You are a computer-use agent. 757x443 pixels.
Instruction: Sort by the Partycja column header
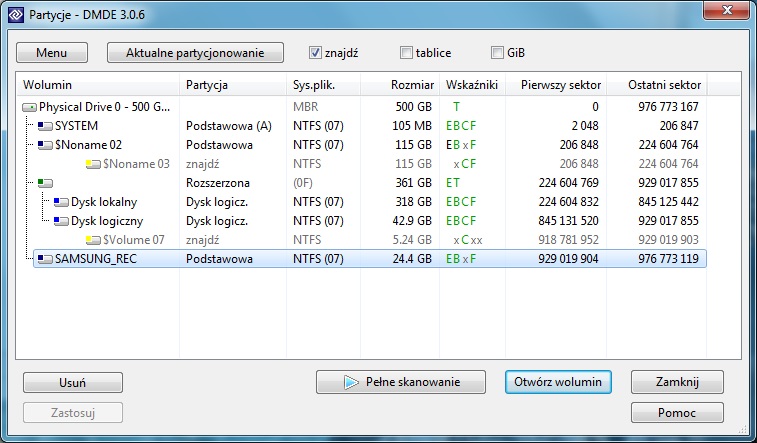(x=233, y=85)
